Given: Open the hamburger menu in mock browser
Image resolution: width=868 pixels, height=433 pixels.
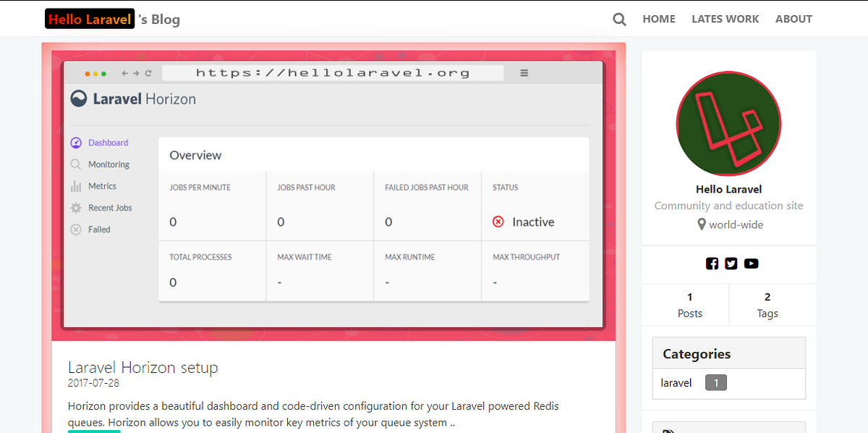Looking at the screenshot, I should (x=523, y=72).
